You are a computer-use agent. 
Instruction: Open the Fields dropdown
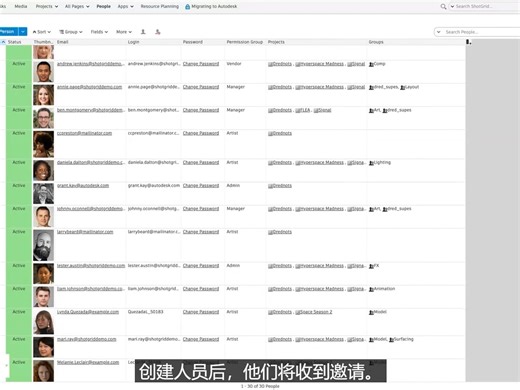pos(99,32)
